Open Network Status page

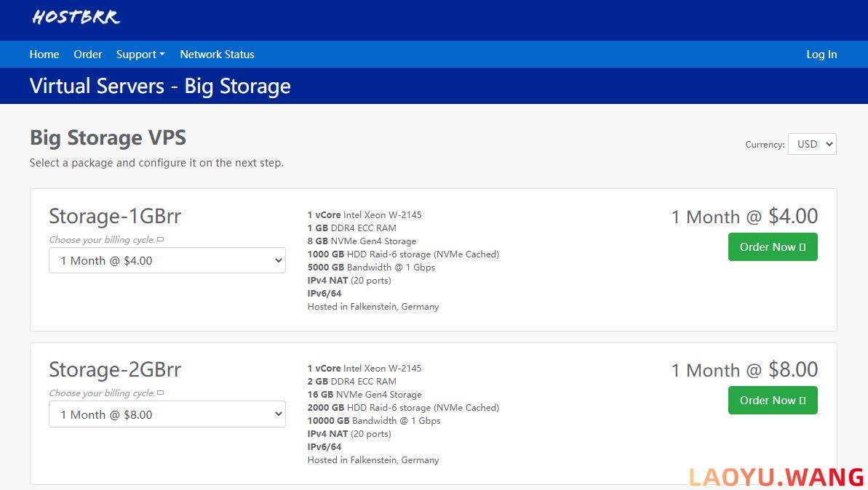[217, 55]
